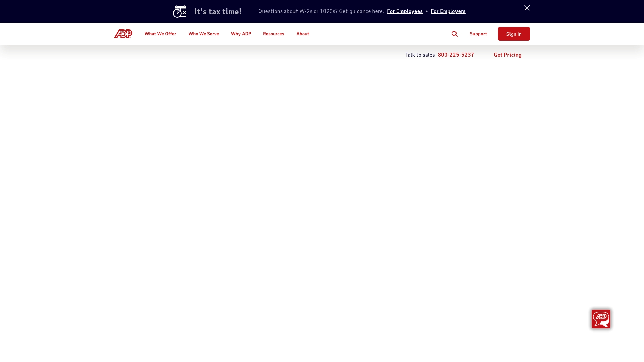Click the 'It's tax time!' banner heading
Image resolution: width=644 pixels, height=362 pixels.
[x=218, y=11]
